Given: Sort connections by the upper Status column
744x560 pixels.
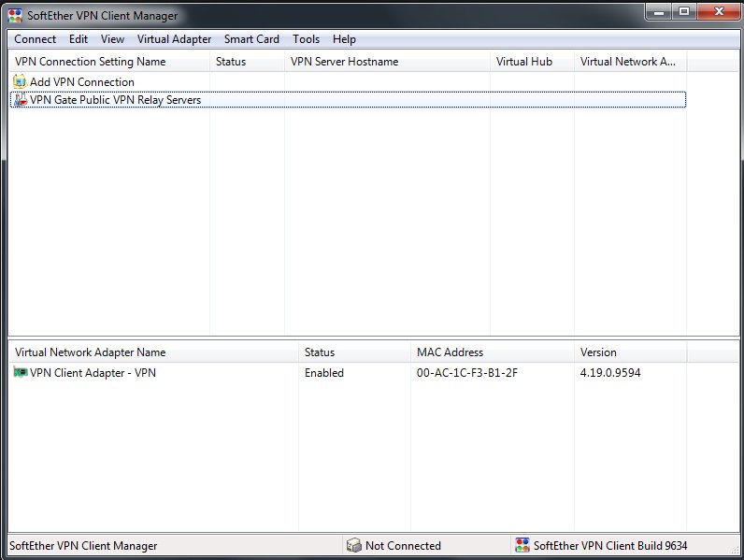Looking at the screenshot, I should coord(247,62).
